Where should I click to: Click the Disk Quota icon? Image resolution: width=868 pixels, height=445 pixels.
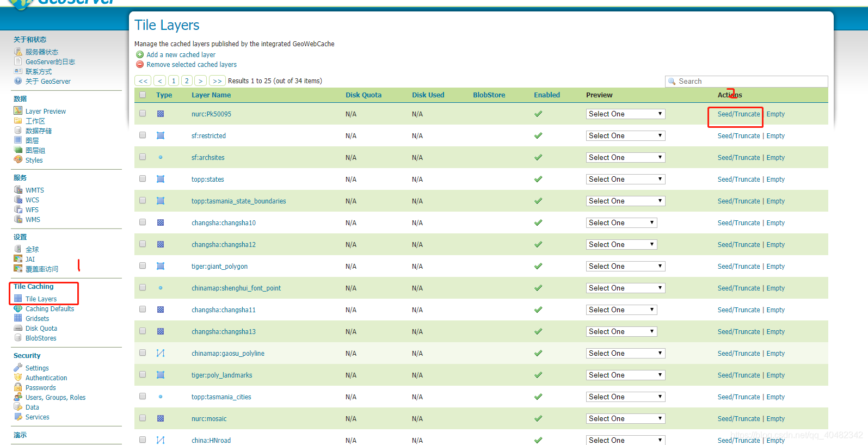coord(18,328)
